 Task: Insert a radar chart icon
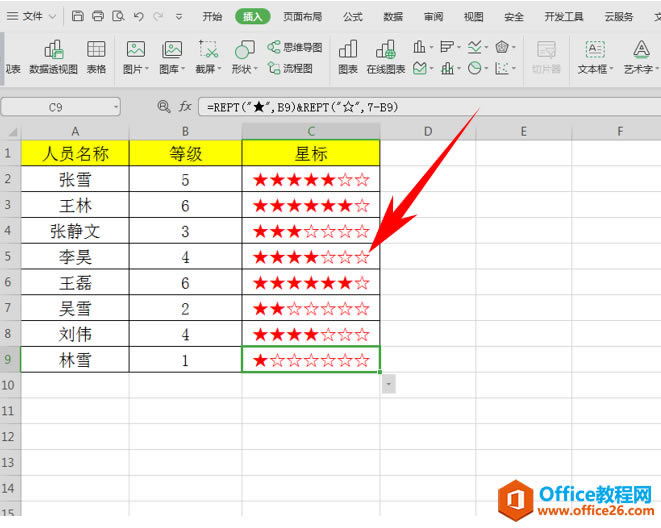[x=502, y=47]
